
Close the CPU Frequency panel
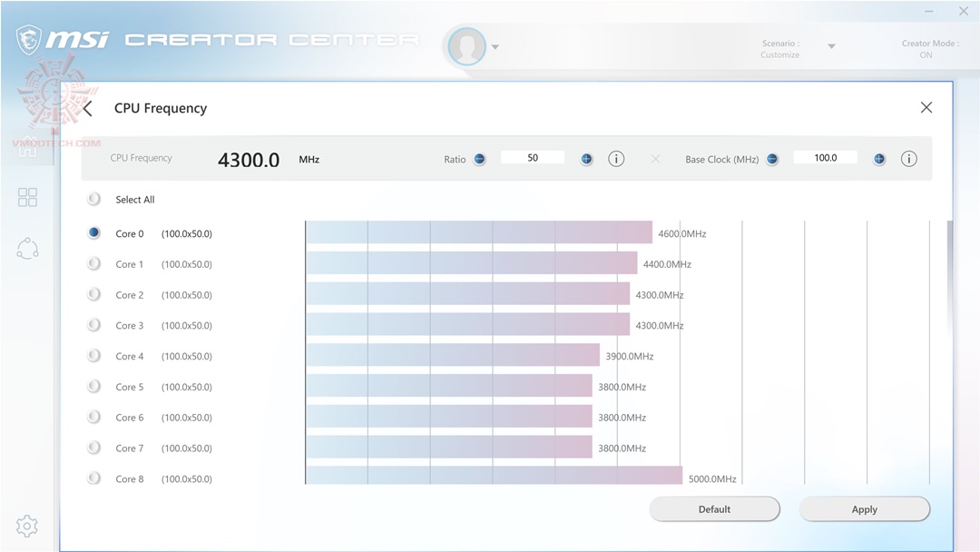click(926, 107)
